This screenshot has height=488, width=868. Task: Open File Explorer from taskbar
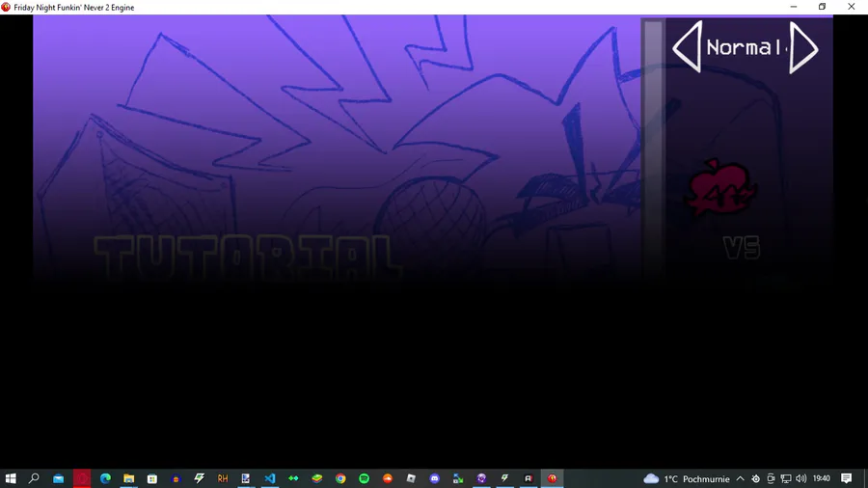coord(129,478)
